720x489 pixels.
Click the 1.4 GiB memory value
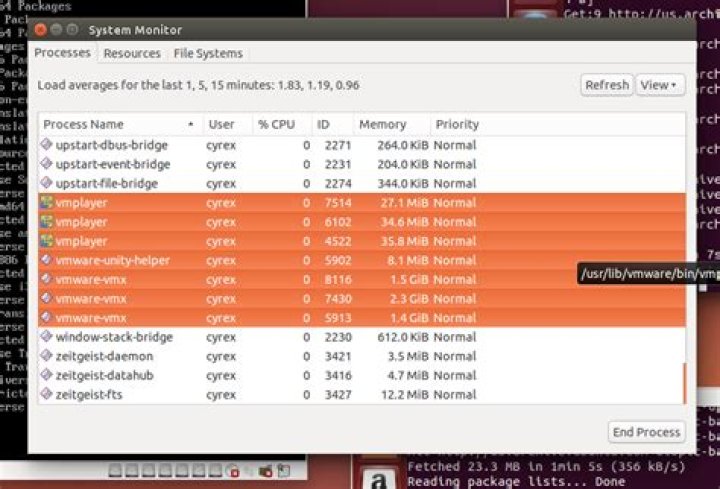coord(409,318)
